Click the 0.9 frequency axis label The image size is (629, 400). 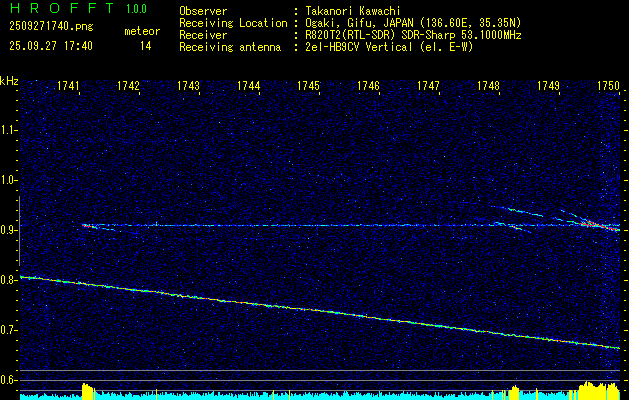[x=9, y=230]
